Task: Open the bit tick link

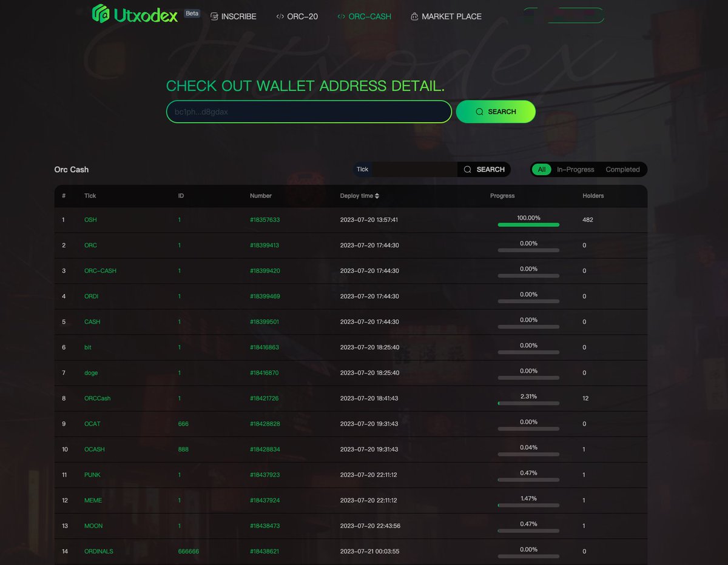Action: pyautogui.click(x=88, y=347)
